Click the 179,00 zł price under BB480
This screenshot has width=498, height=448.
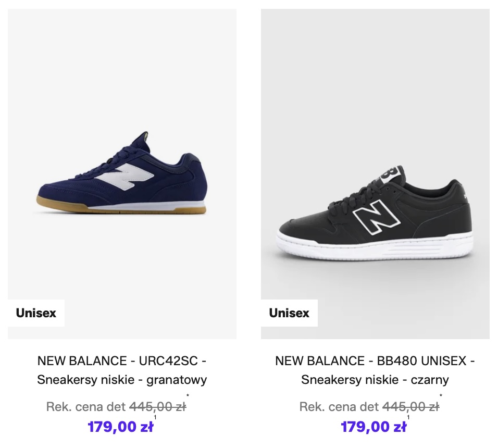pyautogui.click(x=373, y=427)
